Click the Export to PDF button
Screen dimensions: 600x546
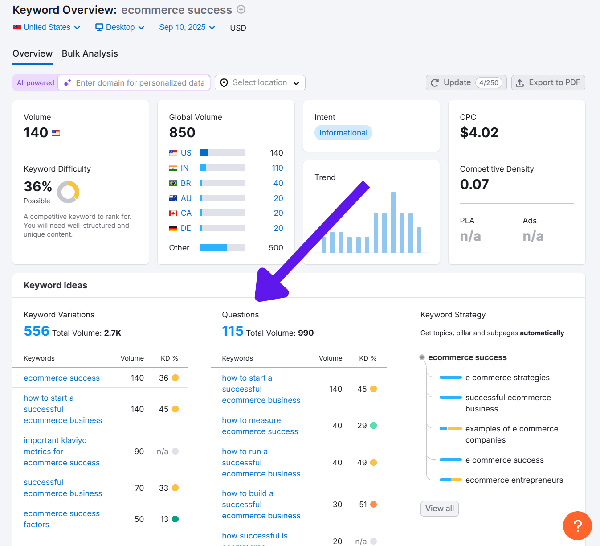point(548,83)
